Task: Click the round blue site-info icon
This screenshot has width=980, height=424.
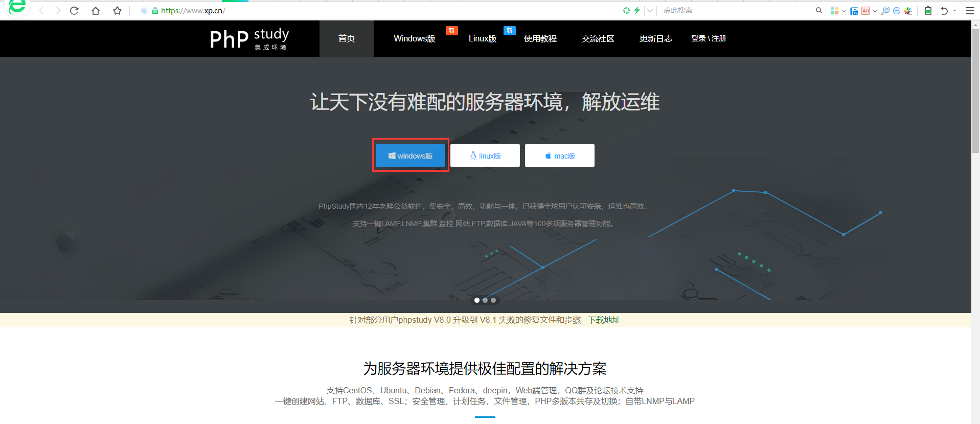Action: 144,11
